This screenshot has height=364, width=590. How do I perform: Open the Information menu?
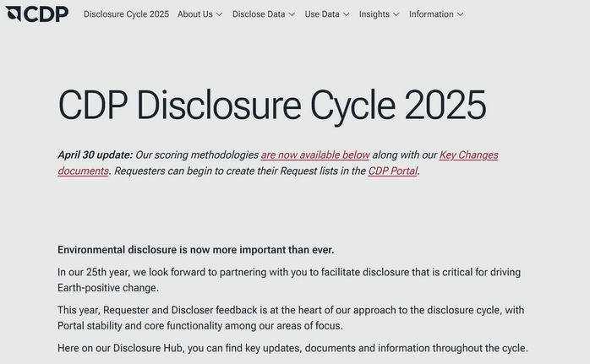point(431,14)
